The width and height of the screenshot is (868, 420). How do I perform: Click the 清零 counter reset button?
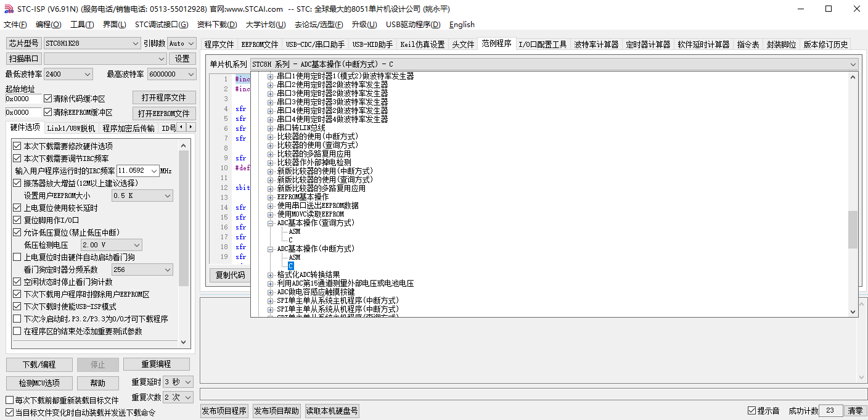tap(855, 411)
